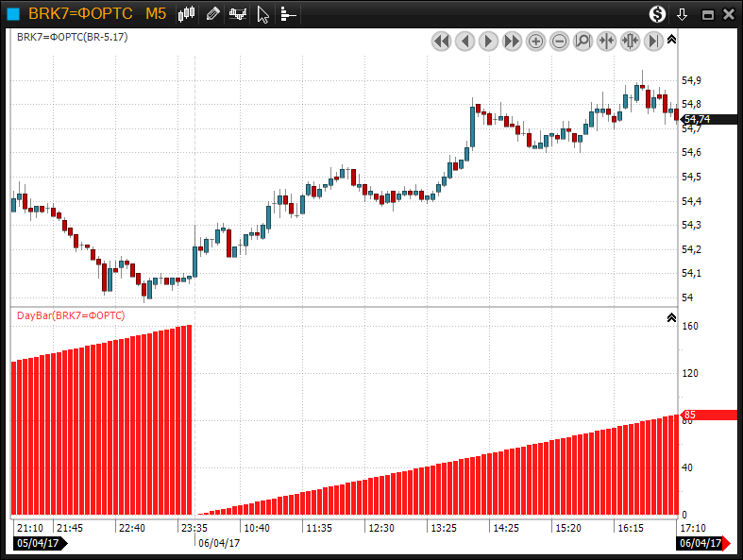Fast rewind chart to the beginning
The width and height of the screenshot is (743, 560).
point(441,41)
